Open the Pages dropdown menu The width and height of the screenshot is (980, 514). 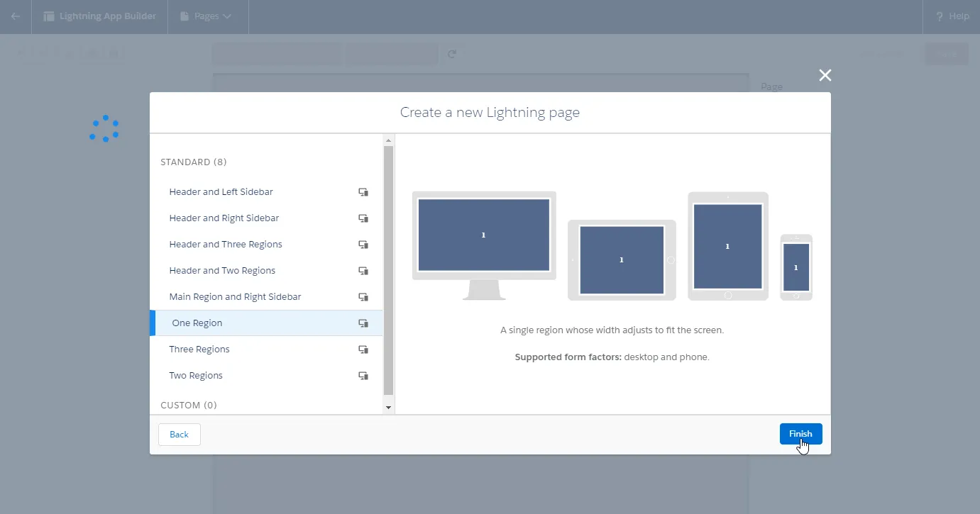pos(207,16)
